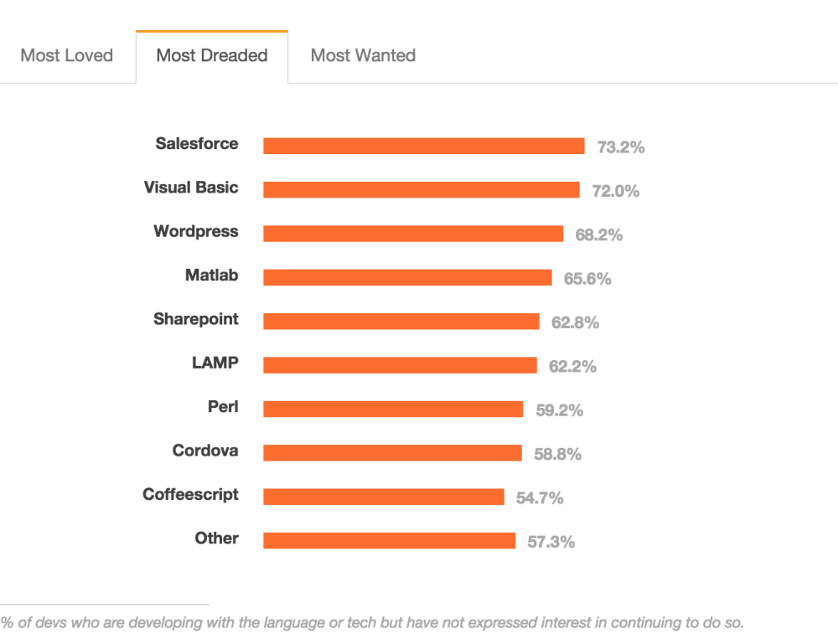Click the Sharepoint bar
Image resolution: width=838 pixels, height=644 pixels.
click(x=401, y=321)
